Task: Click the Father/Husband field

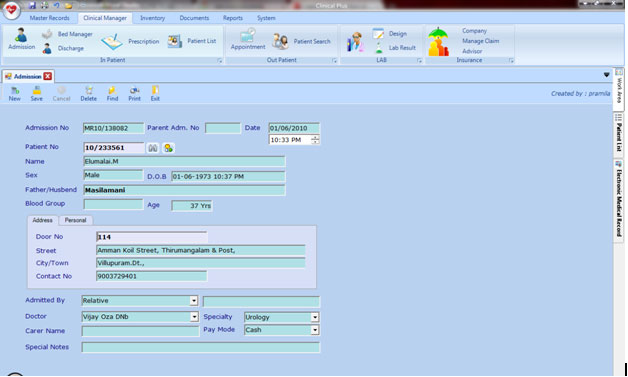Action: (x=184, y=190)
